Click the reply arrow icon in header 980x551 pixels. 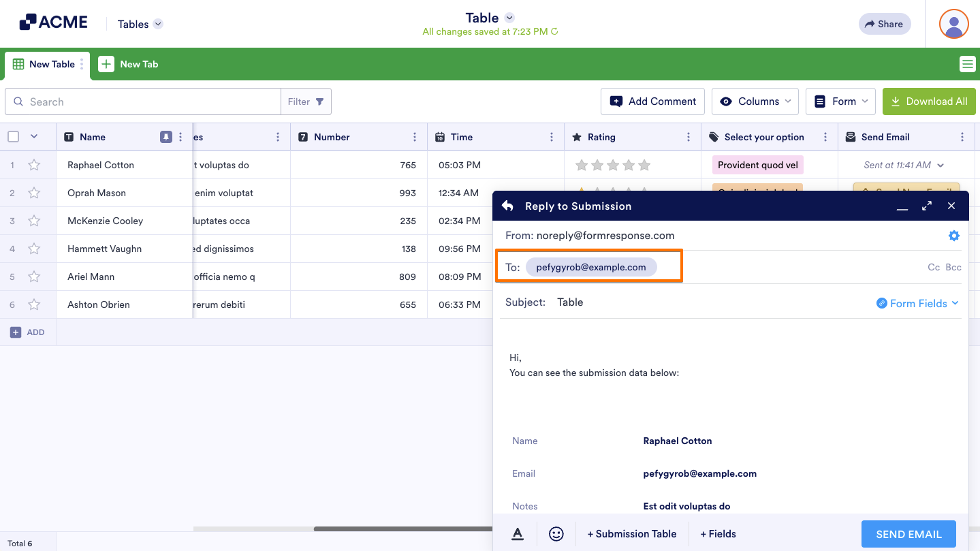pyautogui.click(x=507, y=206)
